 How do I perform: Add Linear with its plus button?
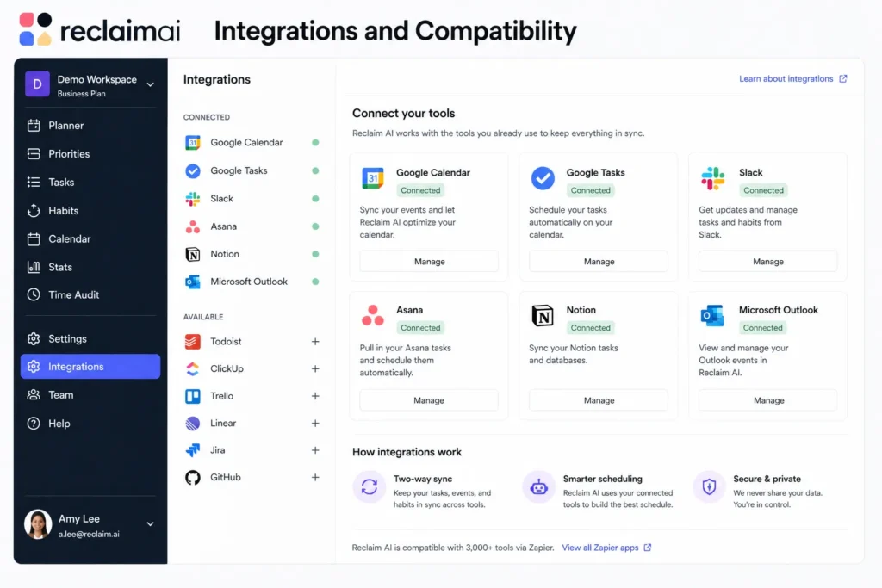coord(315,424)
